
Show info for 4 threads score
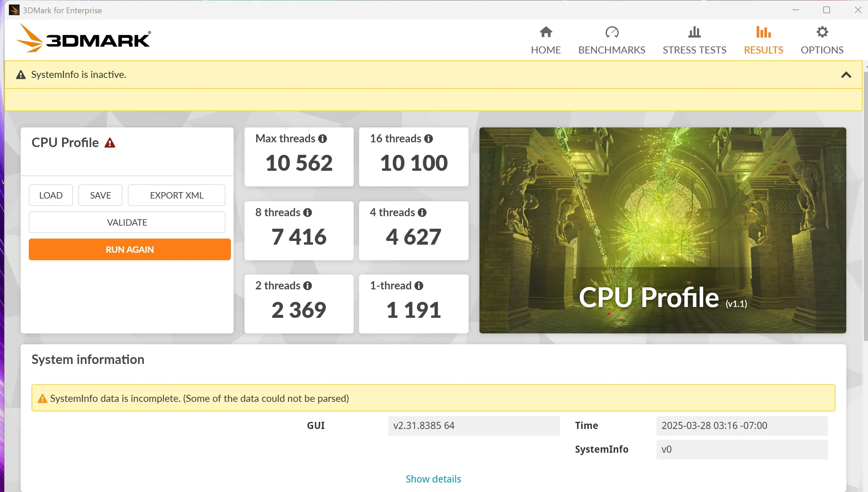(x=422, y=212)
